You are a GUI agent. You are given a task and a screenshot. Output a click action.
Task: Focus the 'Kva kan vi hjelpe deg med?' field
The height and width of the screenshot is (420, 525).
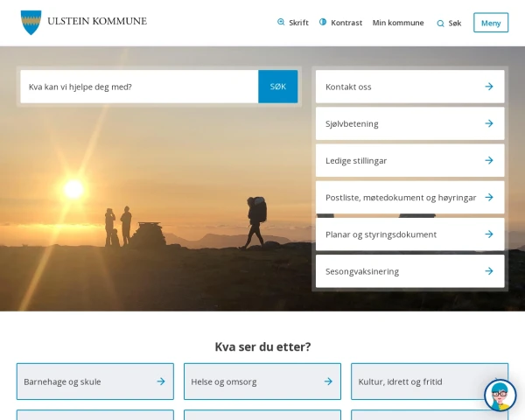click(x=139, y=87)
